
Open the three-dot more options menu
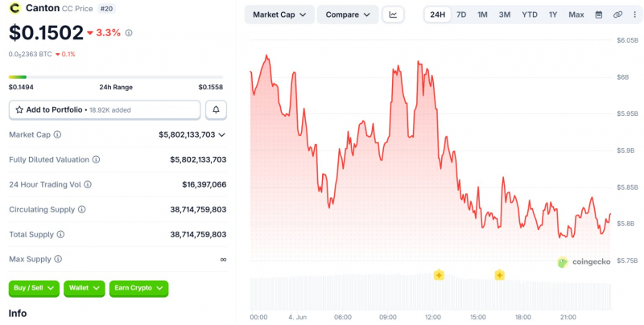click(635, 14)
